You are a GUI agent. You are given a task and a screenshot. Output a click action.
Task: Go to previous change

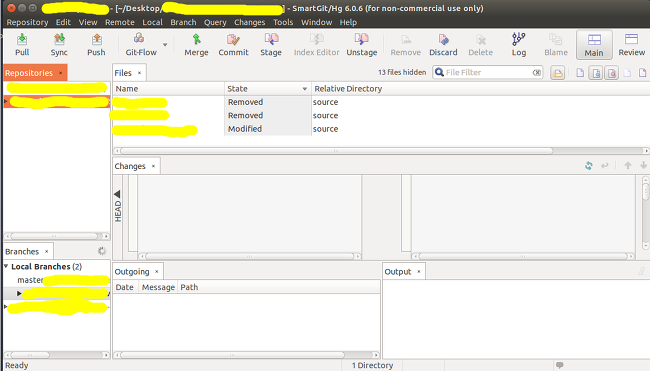pos(628,166)
